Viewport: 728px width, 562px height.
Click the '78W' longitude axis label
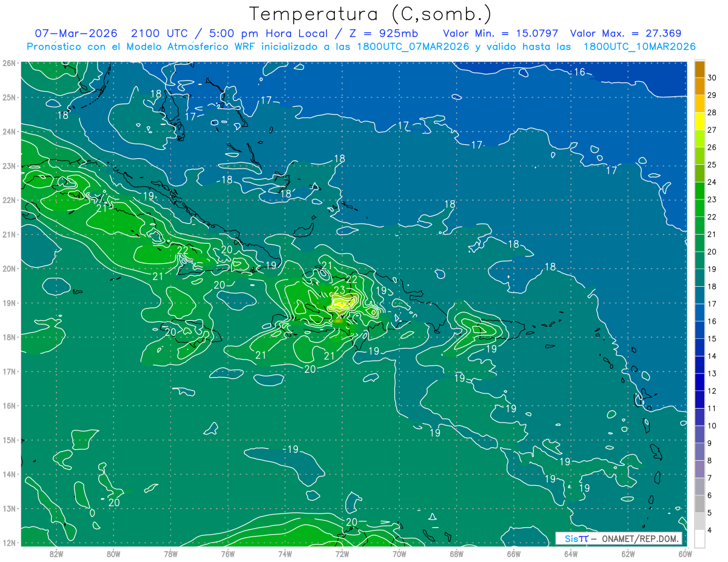(x=170, y=554)
